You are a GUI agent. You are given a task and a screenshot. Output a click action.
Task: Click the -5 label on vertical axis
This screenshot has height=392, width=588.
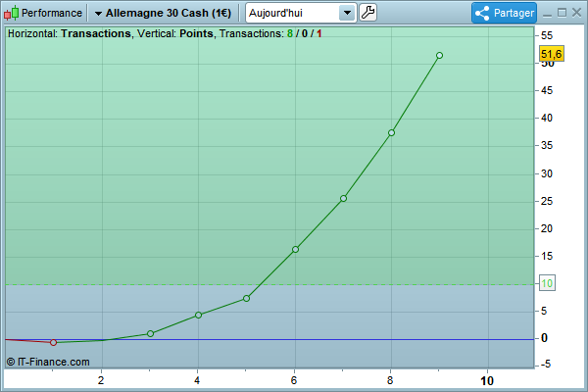[x=545, y=364]
